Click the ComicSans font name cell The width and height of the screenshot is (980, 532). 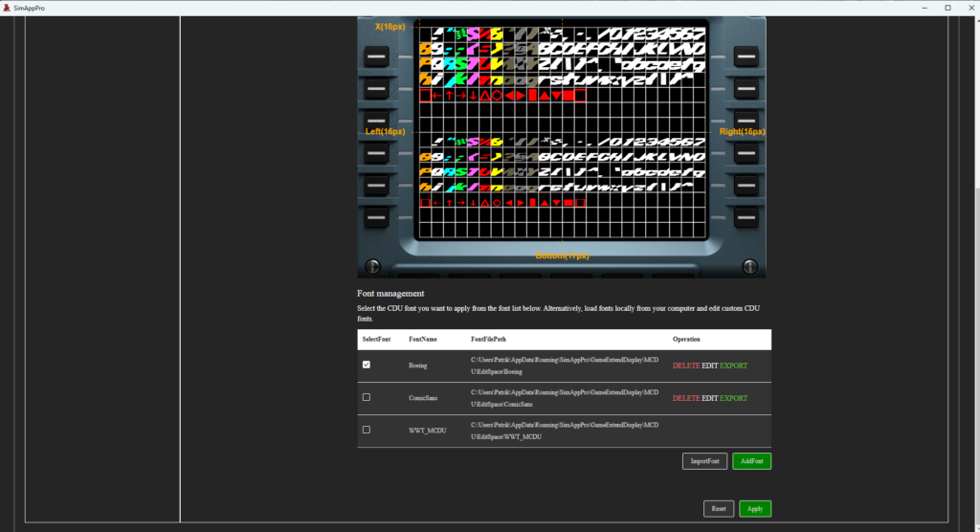(423, 398)
